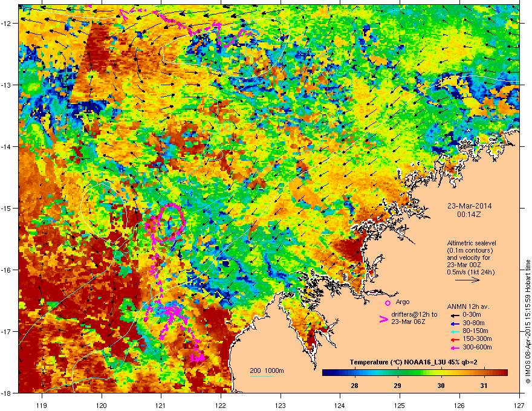Click the '0.5m/s (1kt 24h)' label
This screenshot has height=411, width=532.
pos(470,272)
